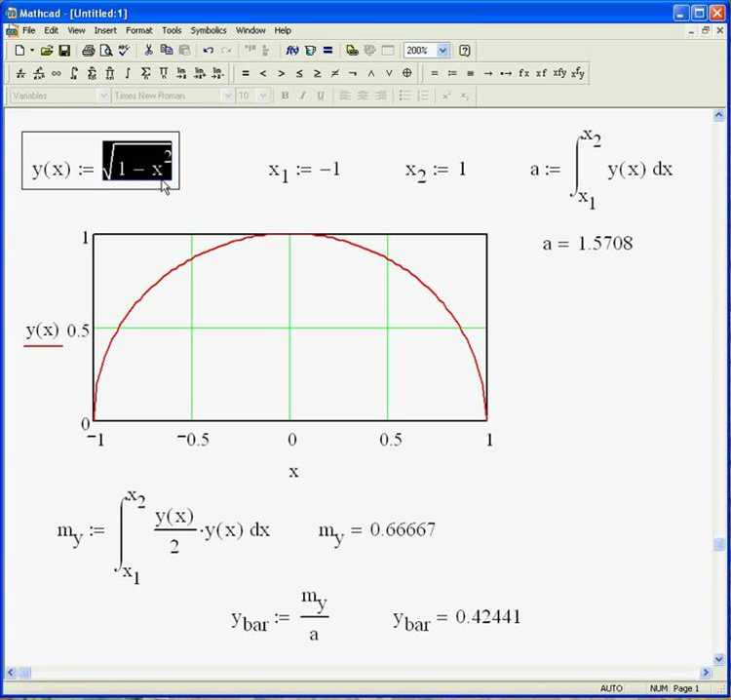Insert the infinity symbol

pos(57,73)
